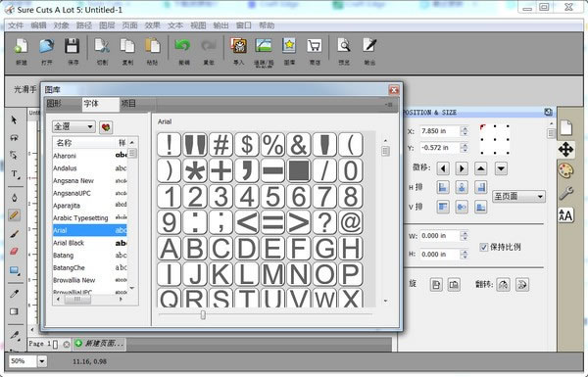Increase the H height stepper
588x377 pixels.
click(465, 252)
